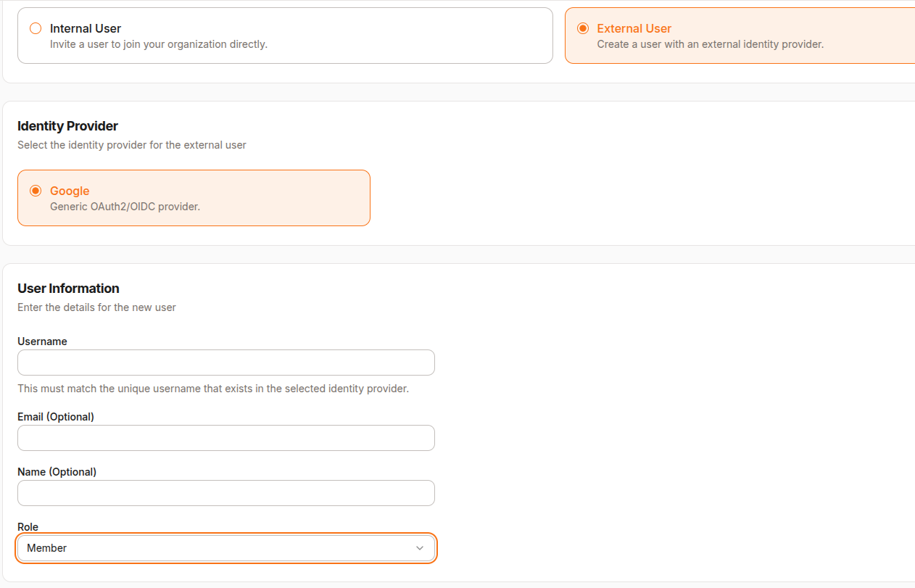915x588 pixels.
Task: Click the Name (Optional) input box
Action: pos(226,493)
